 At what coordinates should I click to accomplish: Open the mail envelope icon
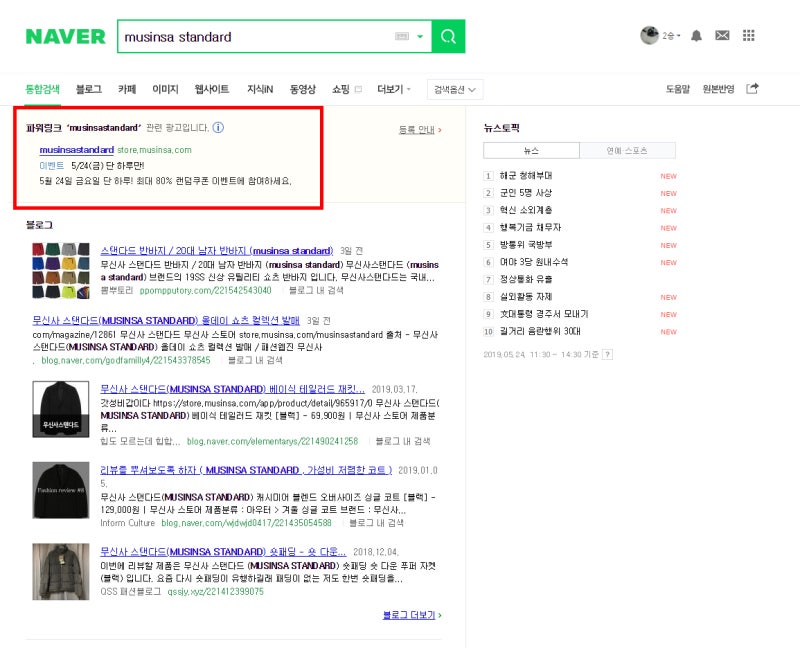(722, 35)
